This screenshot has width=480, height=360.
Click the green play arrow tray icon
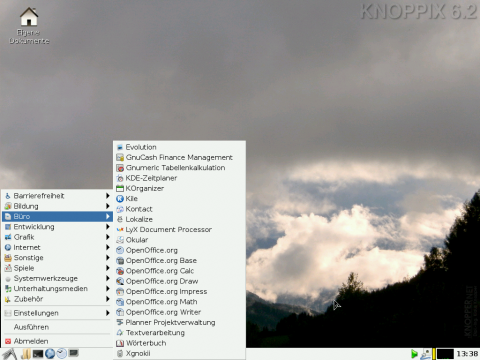(x=414, y=354)
